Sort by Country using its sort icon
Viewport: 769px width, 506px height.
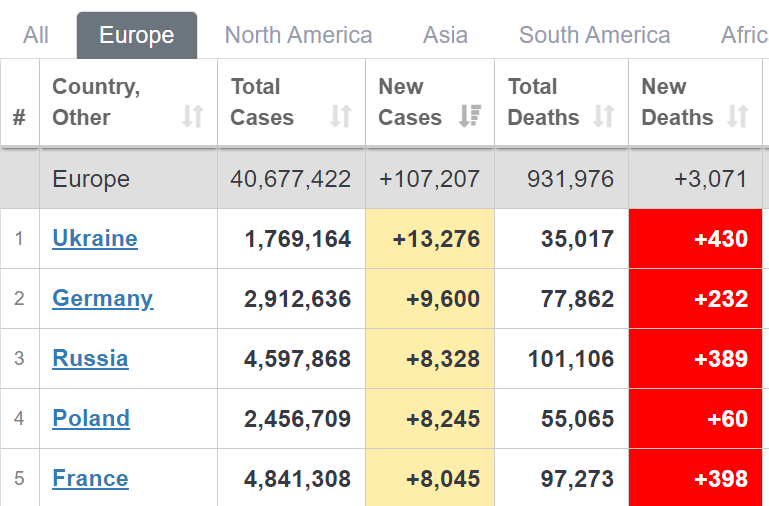point(193,117)
